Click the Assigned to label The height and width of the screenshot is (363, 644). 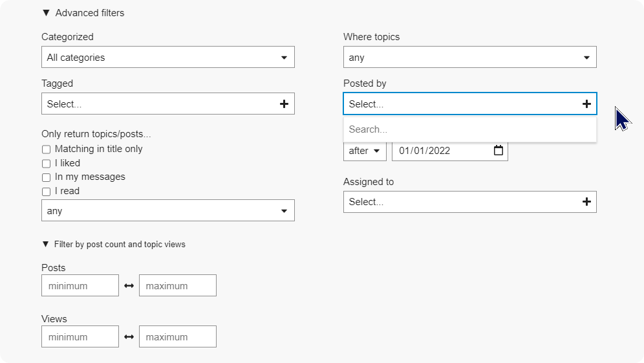click(369, 182)
